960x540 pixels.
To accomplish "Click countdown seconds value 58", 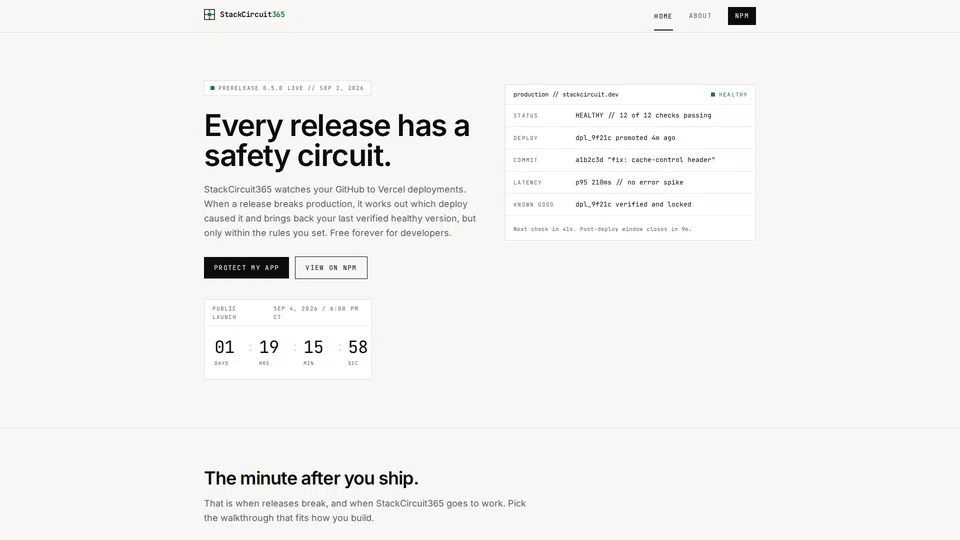I will point(358,347).
